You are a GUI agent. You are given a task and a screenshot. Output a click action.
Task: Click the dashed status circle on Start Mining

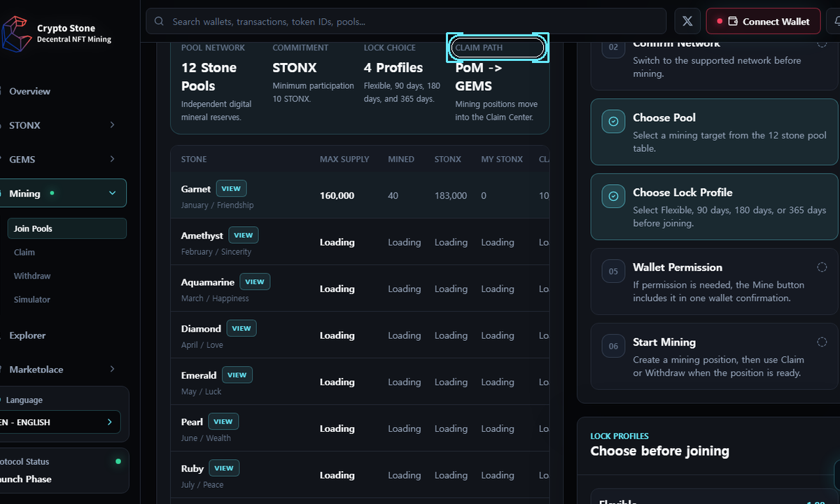(822, 342)
